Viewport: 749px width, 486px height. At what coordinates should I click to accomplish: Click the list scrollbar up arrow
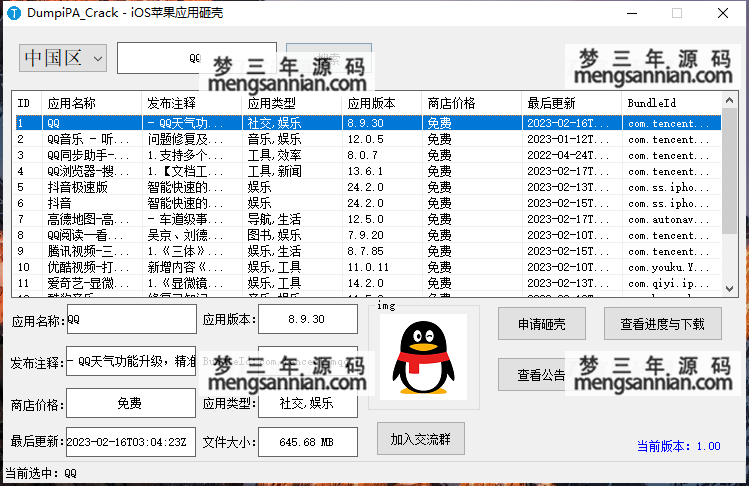pos(729,100)
